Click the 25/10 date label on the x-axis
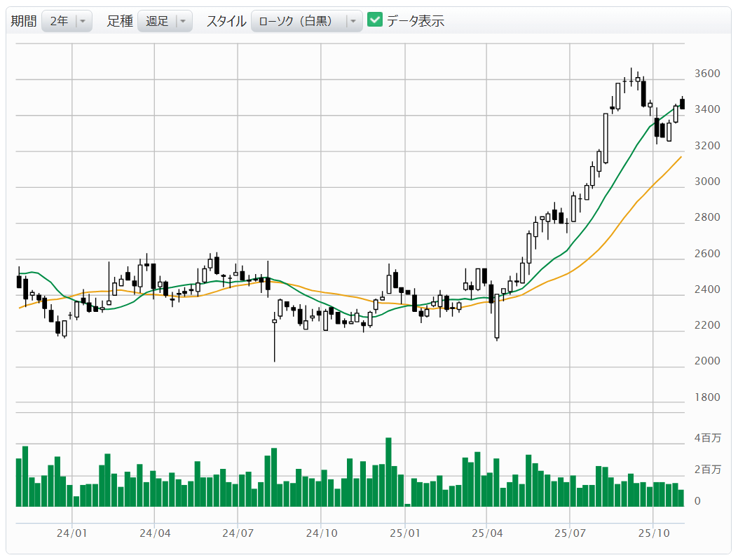 652,533
